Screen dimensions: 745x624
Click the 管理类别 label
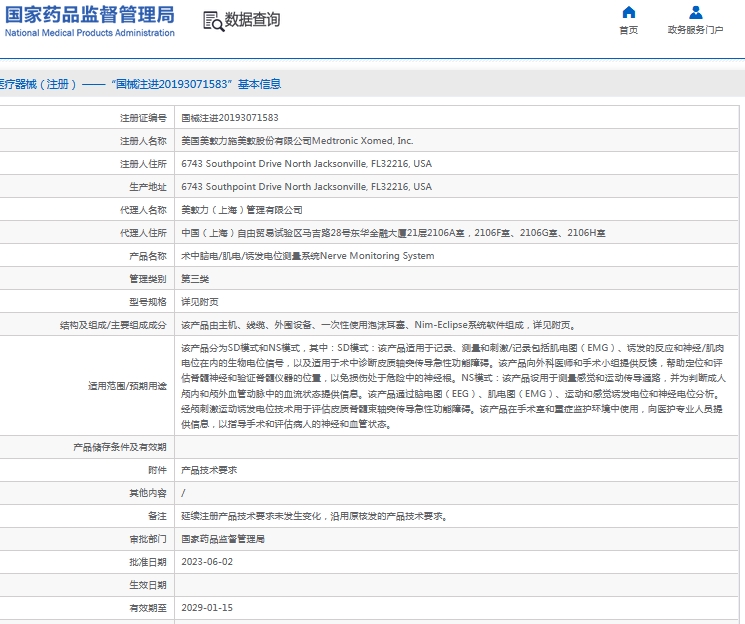pyautogui.click(x=148, y=279)
